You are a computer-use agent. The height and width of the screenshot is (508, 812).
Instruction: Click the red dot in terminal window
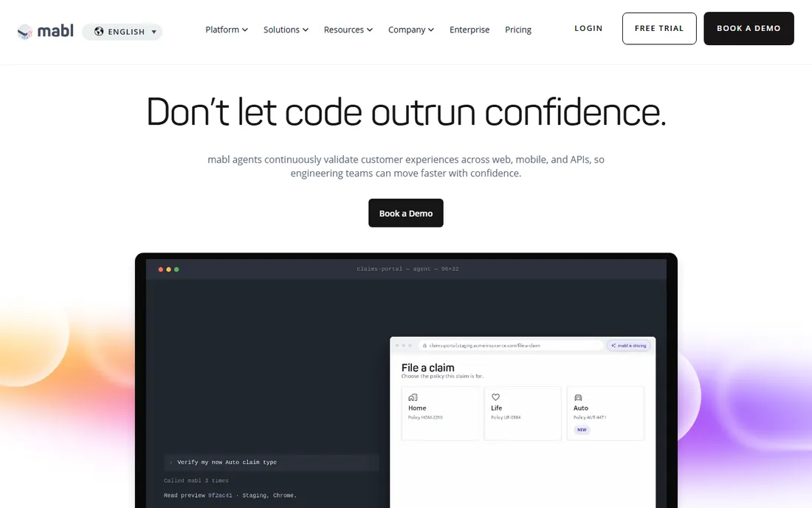pos(160,270)
